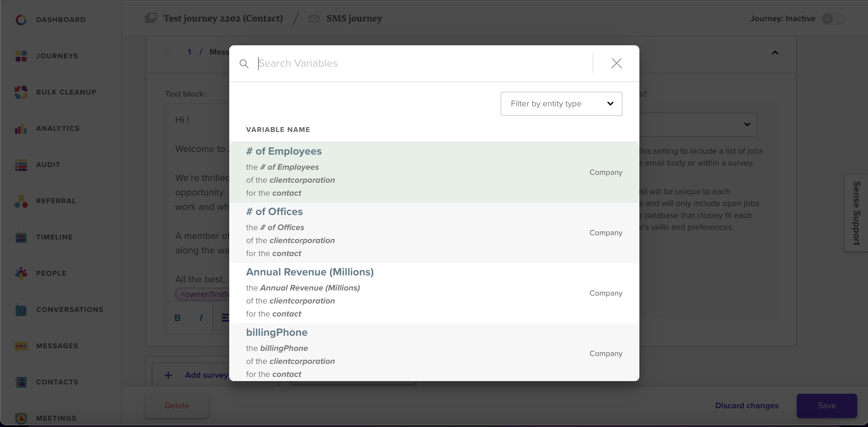Expand the dropdown next to the jobs setting
Viewport: 868px width, 427px height.
click(747, 124)
